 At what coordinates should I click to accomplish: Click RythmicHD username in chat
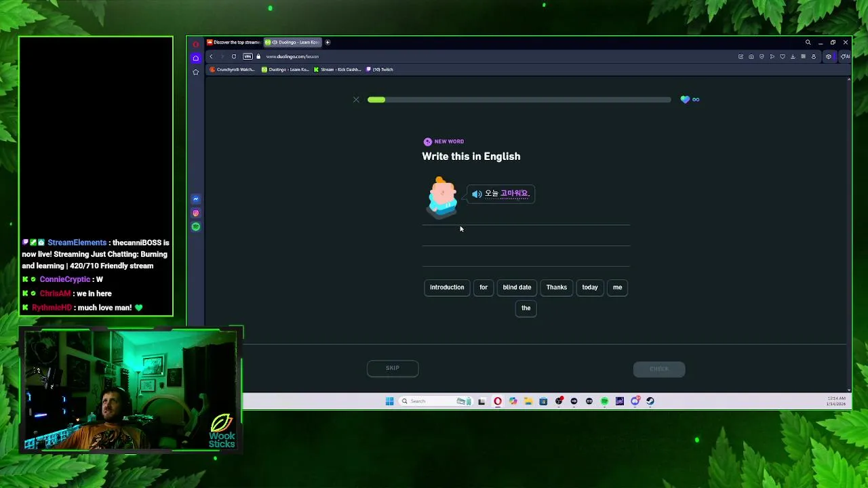[52, 308]
